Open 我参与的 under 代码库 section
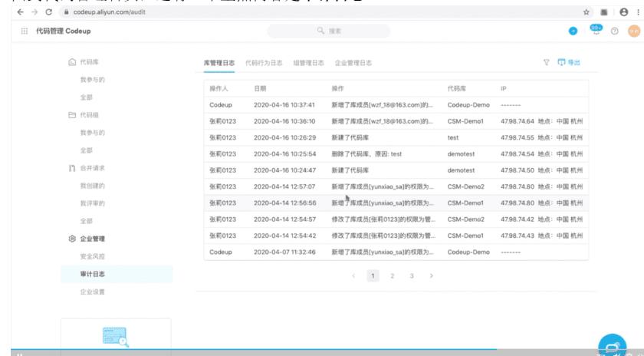 tap(93, 80)
